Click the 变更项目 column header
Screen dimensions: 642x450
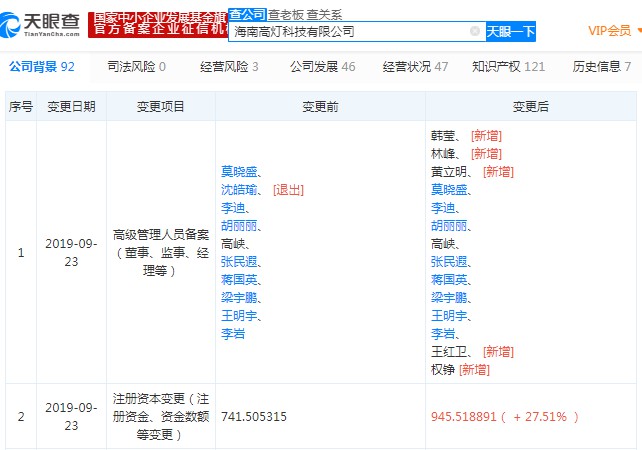(160, 106)
